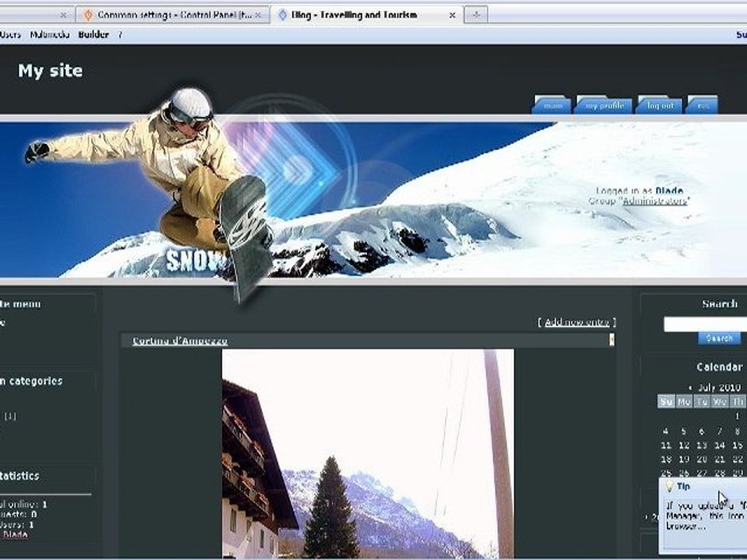Click the blue Search button
Image resolution: width=747 pixels, height=560 pixels.
[719, 338]
